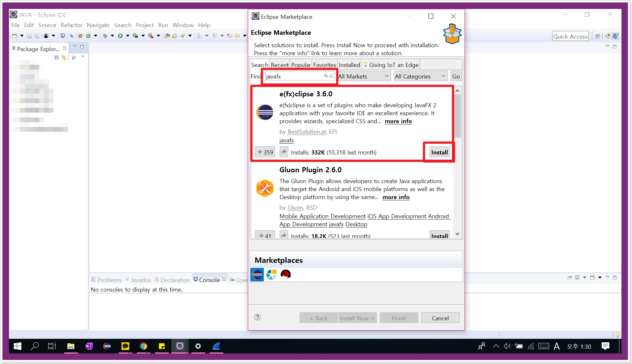
Task: Open OneNote from the Windows taskbar
Action: pos(89,346)
